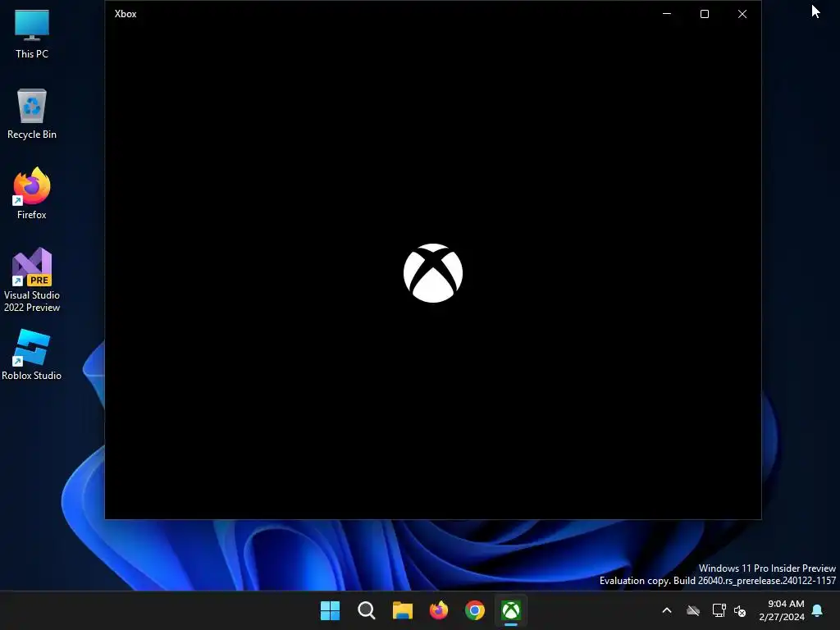Screen dimensions: 840x630
Task: Minimize the Xbox window
Action: tap(667, 14)
